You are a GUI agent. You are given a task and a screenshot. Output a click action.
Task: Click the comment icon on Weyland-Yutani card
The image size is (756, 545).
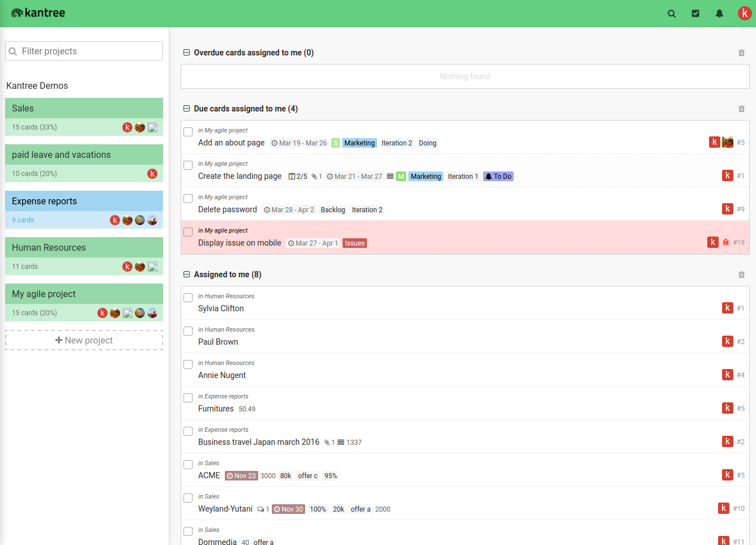(x=263, y=509)
